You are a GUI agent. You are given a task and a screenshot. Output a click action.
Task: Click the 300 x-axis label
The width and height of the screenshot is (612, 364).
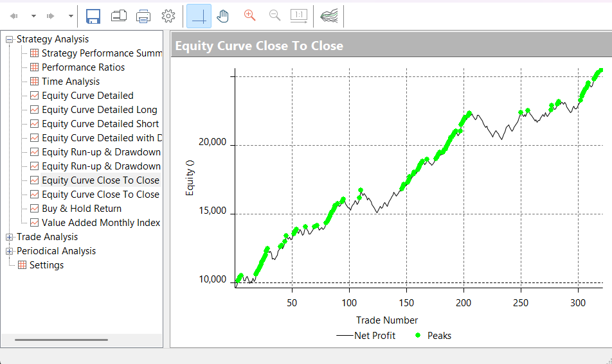pyautogui.click(x=578, y=303)
